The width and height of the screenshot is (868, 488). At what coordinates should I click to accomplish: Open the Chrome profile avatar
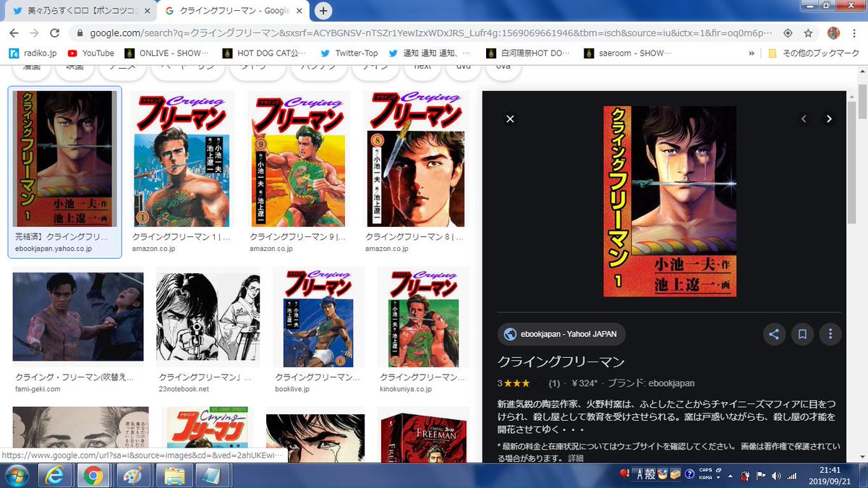click(x=834, y=33)
